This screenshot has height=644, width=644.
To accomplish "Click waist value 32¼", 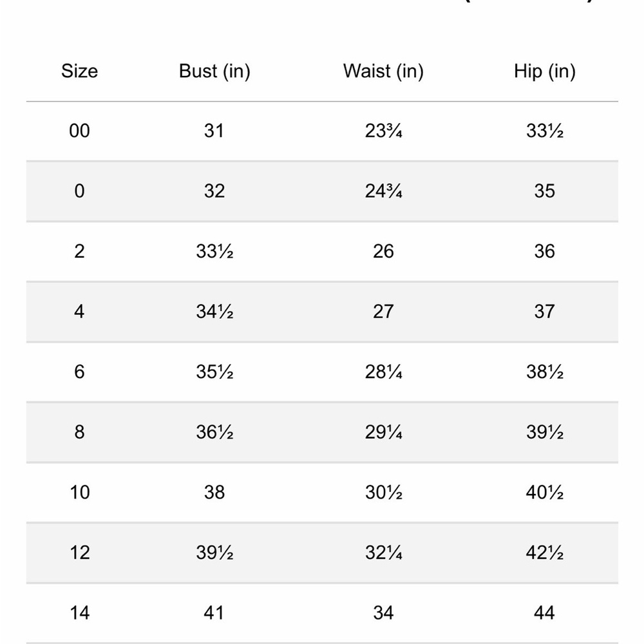I will (383, 553).
